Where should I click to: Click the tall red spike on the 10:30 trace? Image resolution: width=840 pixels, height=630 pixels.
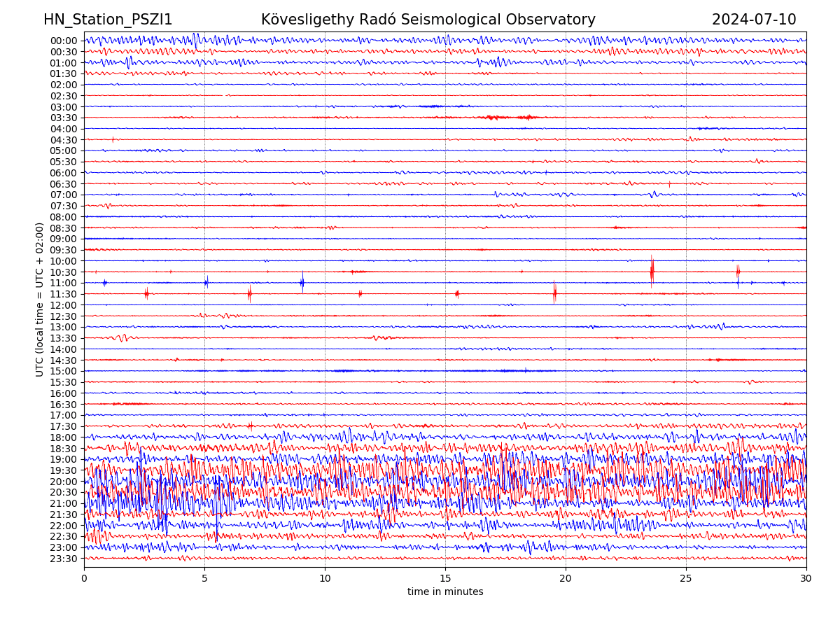[652, 272]
